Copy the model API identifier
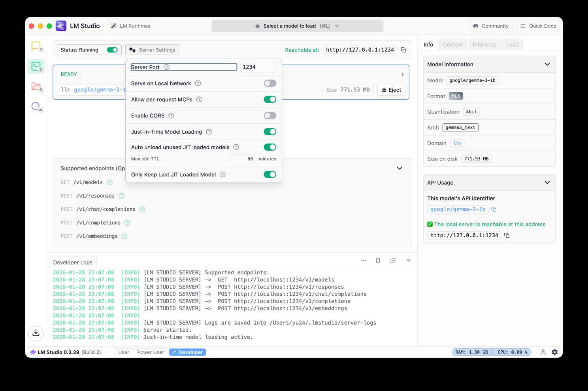Screen dimensions: 588x391 494,210
